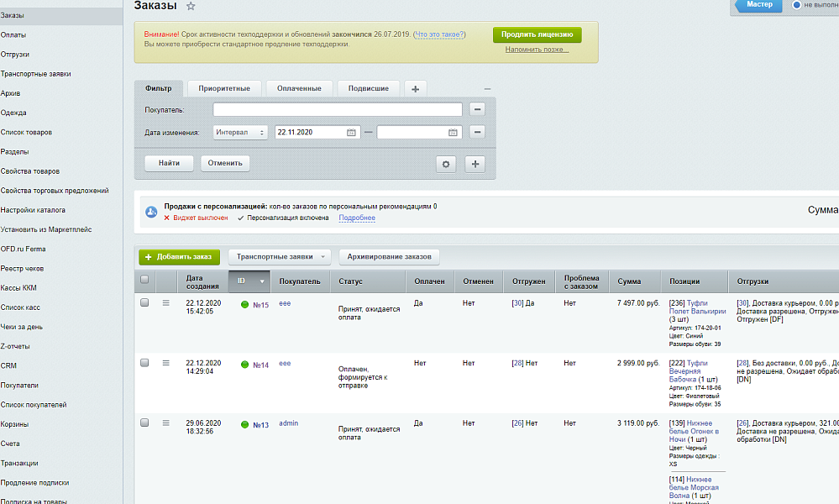The image size is (839, 504).
Task: Open Покупатели in the left sidebar
Action: point(19,385)
